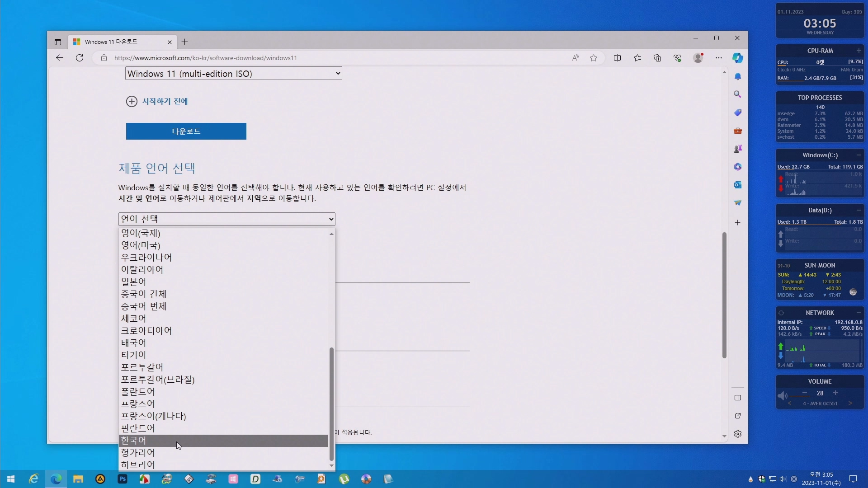Viewport: 868px width, 488px height.
Task: Open the 언어 선택 language dropdown
Action: [227, 219]
